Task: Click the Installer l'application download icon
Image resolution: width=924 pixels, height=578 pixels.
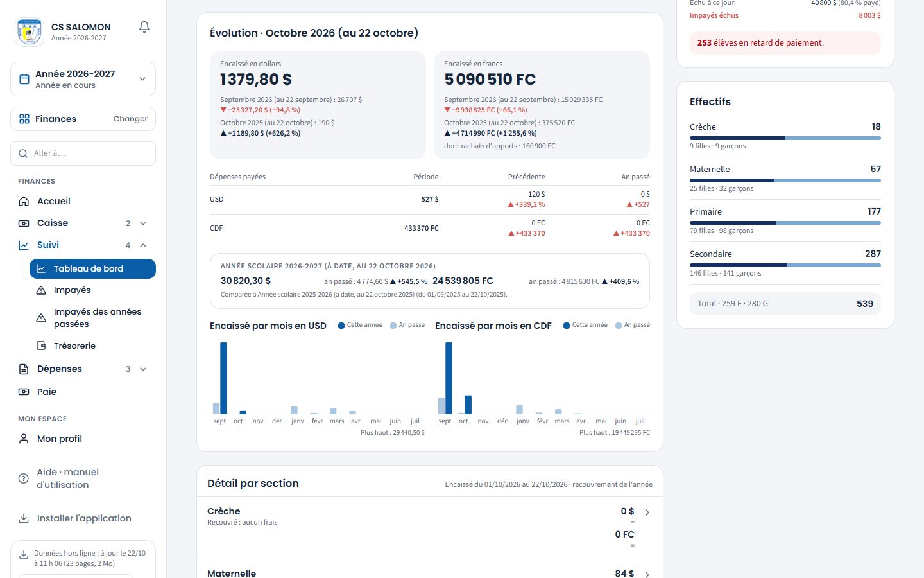Action: click(24, 518)
